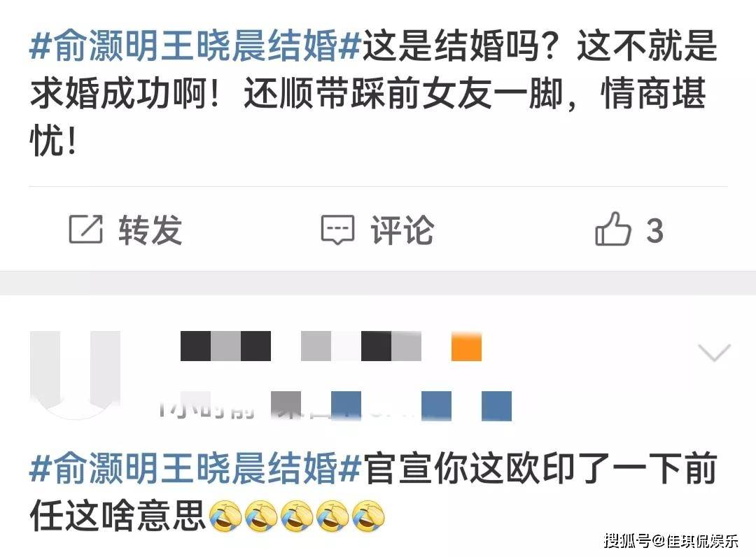756x557 pixels.
Task: Click the blurred 小时前 timestamp
Action: (207, 408)
